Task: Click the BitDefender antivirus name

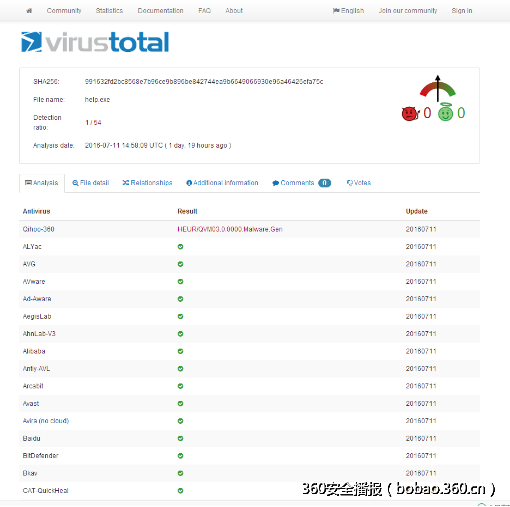Action: pos(40,456)
